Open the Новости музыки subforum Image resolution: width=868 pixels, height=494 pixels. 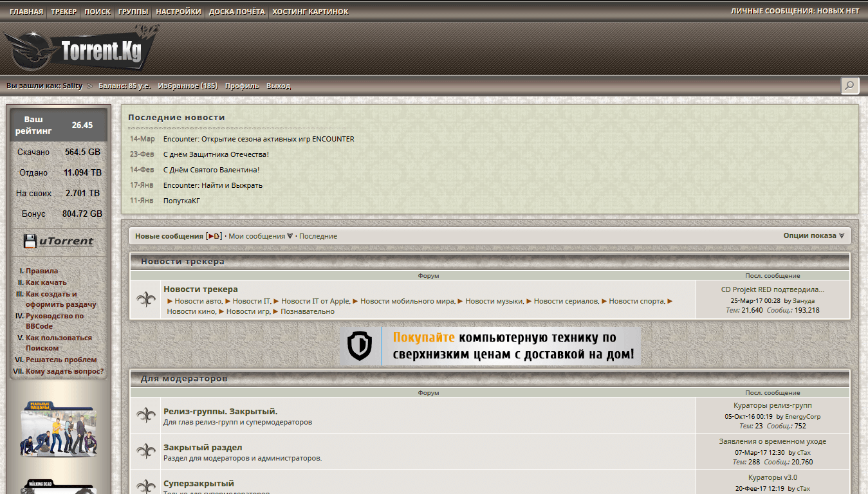pyautogui.click(x=494, y=301)
